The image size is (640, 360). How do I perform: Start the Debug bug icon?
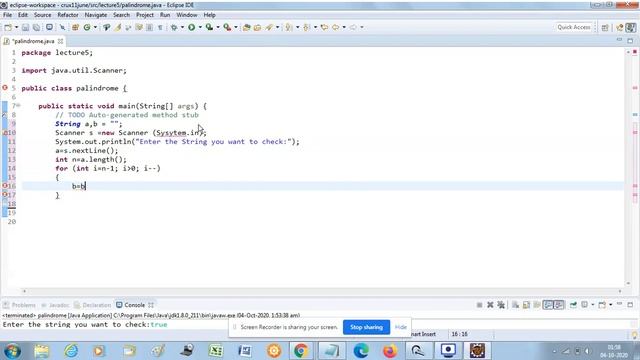(174, 27)
